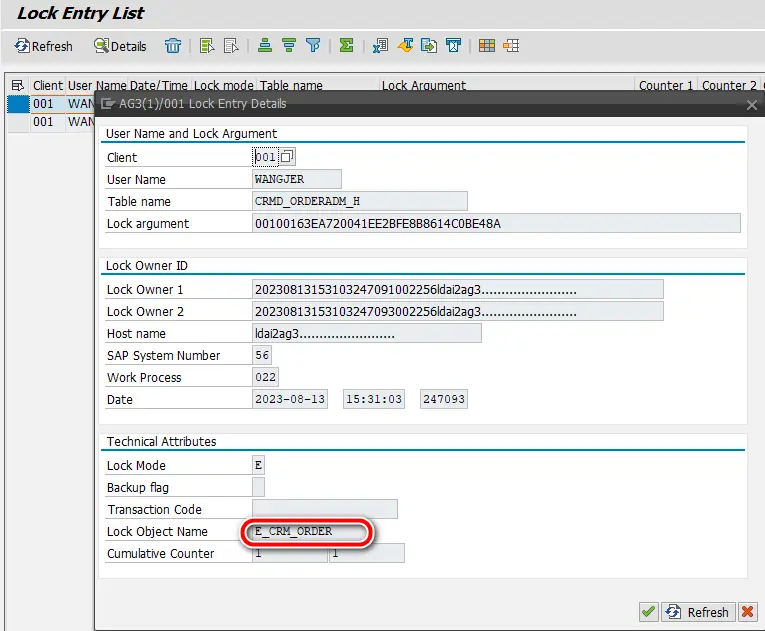
Task: Click the second Cumulative Counter field
Action: tap(367, 553)
